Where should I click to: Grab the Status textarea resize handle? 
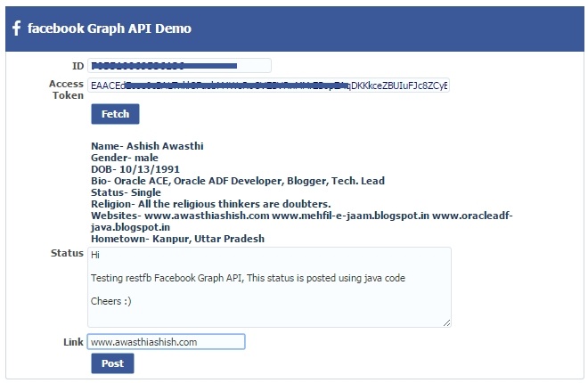(x=446, y=322)
